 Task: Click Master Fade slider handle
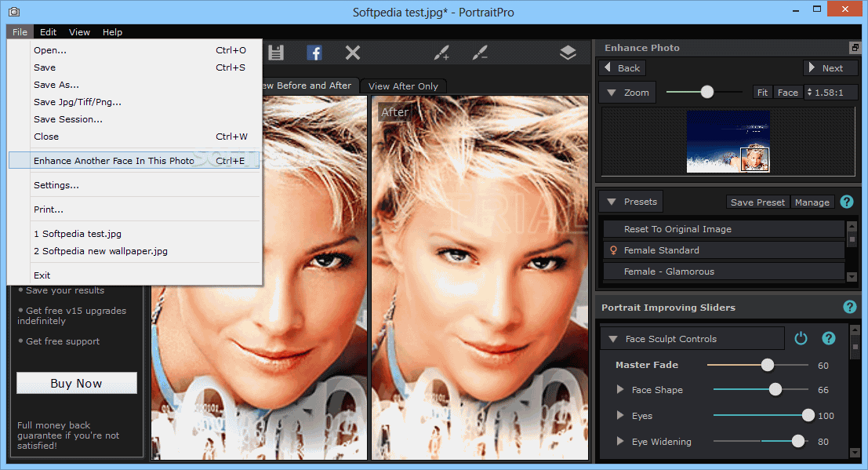(x=768, y=365)
